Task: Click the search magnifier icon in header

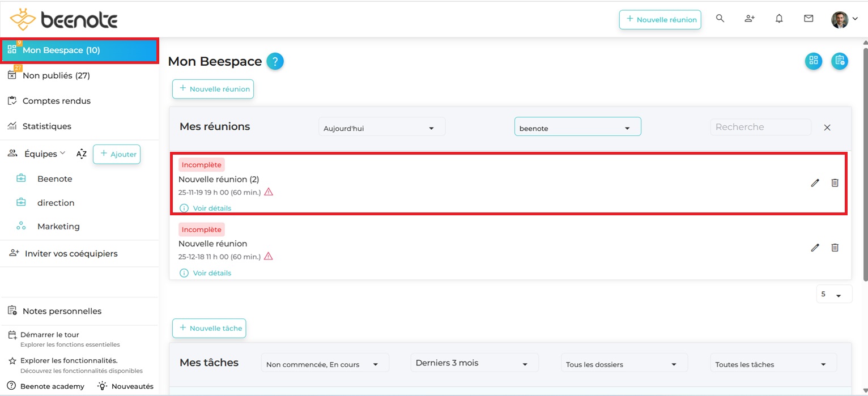Action: click(720, 19)
